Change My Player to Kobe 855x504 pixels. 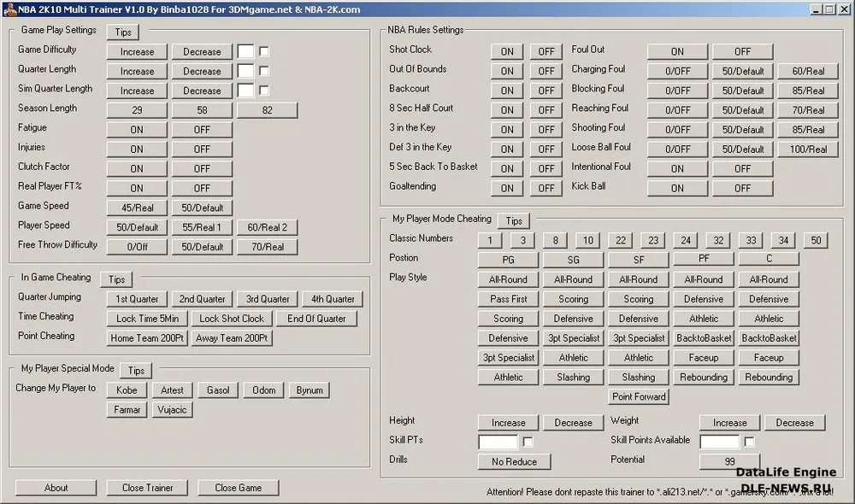pyautogui.click(x=127, y=390)
